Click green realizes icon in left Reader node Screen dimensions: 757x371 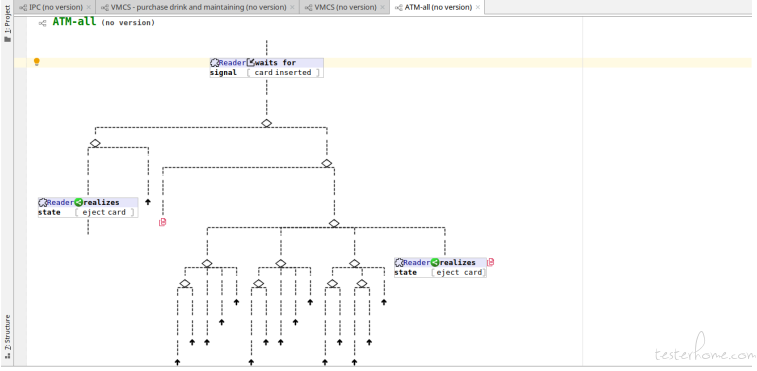pos(79,202)
